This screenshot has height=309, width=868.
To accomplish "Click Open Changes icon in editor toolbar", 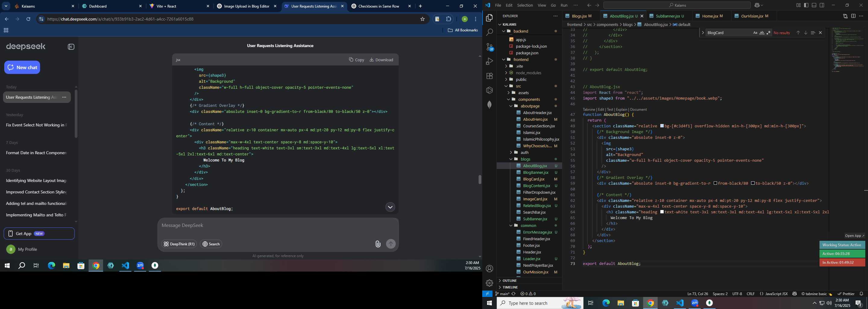I will (845, 16).
